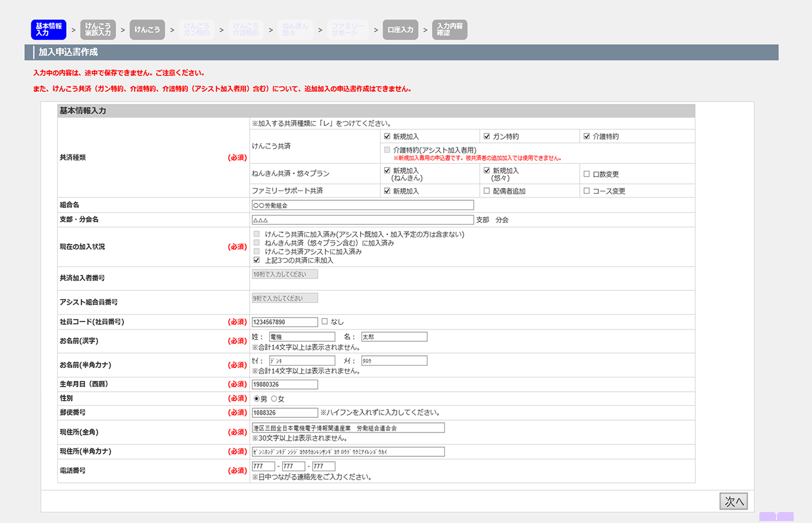Go to the けんこう家族入力 step
This screenshot has width=812, height=523.
point(98,30)
